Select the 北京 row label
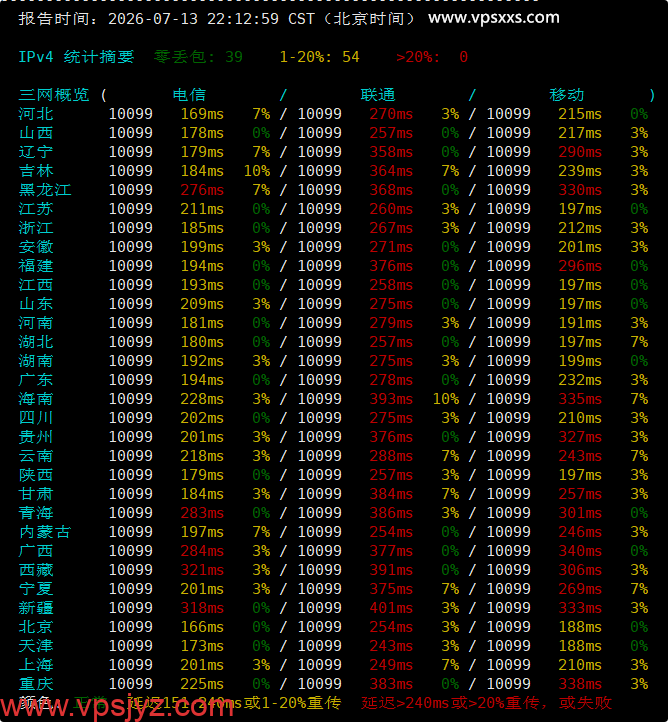 (36, 627)
